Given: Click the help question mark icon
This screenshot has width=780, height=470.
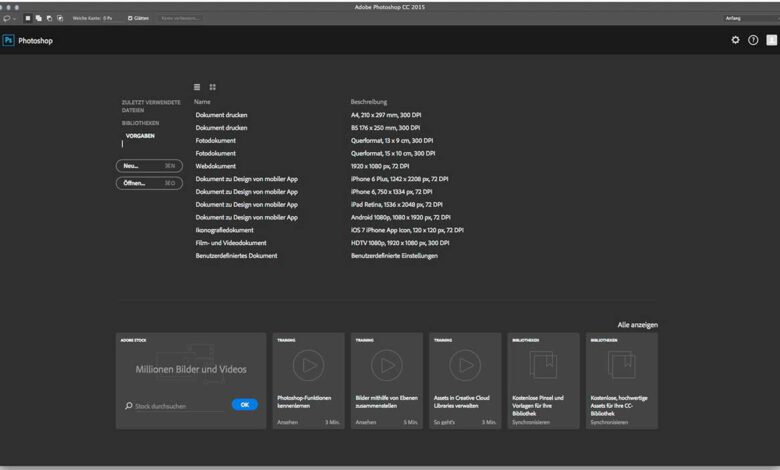Looking at the screenshot, I should coord(753,40).
